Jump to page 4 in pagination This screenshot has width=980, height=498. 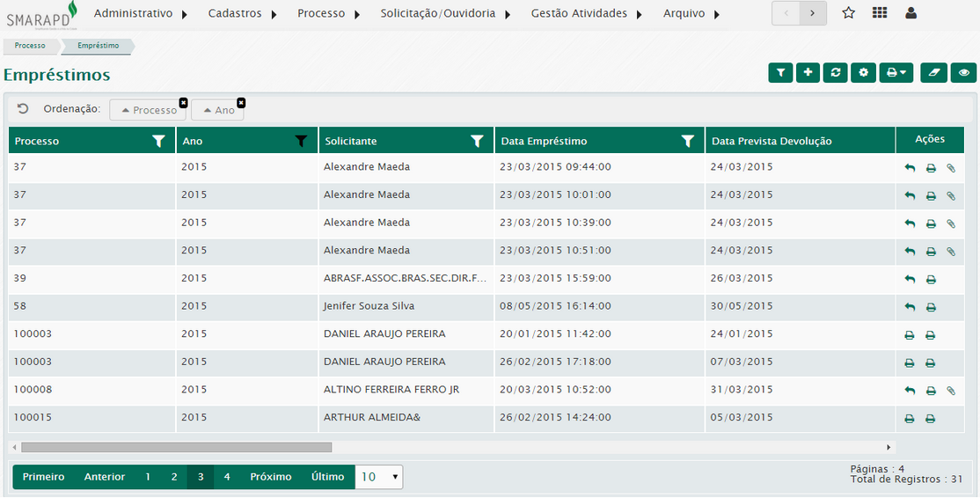227,477
